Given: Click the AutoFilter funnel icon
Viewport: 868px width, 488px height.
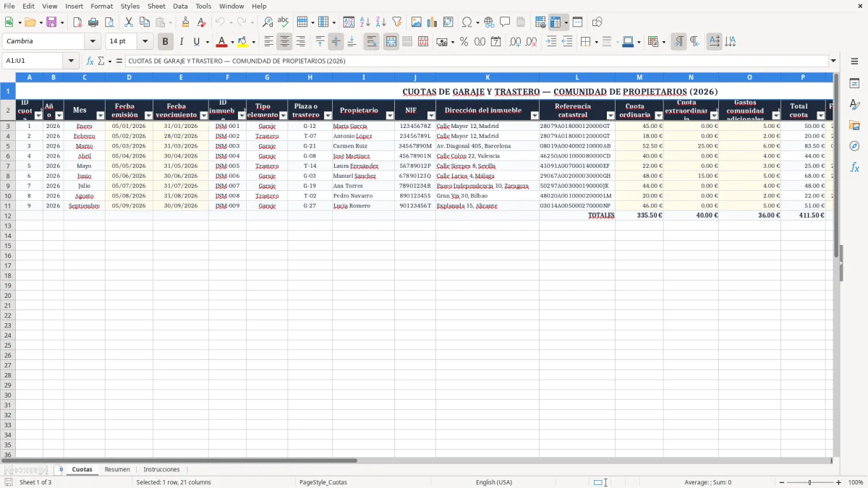Looking at the screenshot, I should coord(397,22).
